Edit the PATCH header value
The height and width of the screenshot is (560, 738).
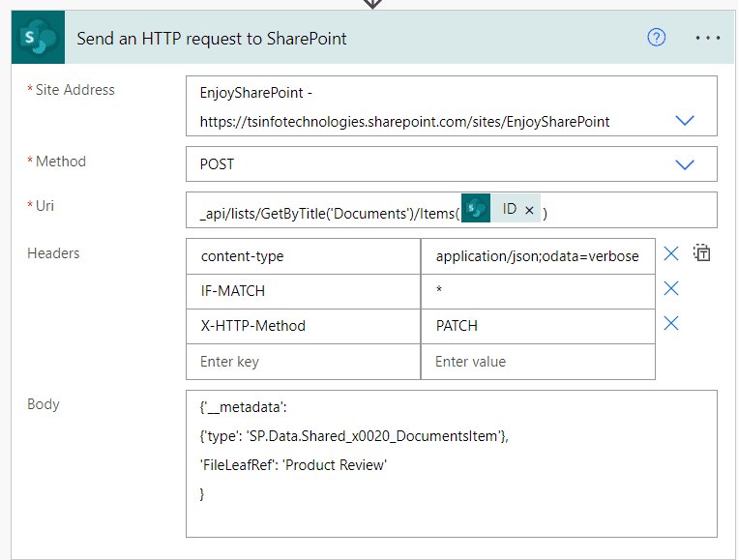[538, 326]
